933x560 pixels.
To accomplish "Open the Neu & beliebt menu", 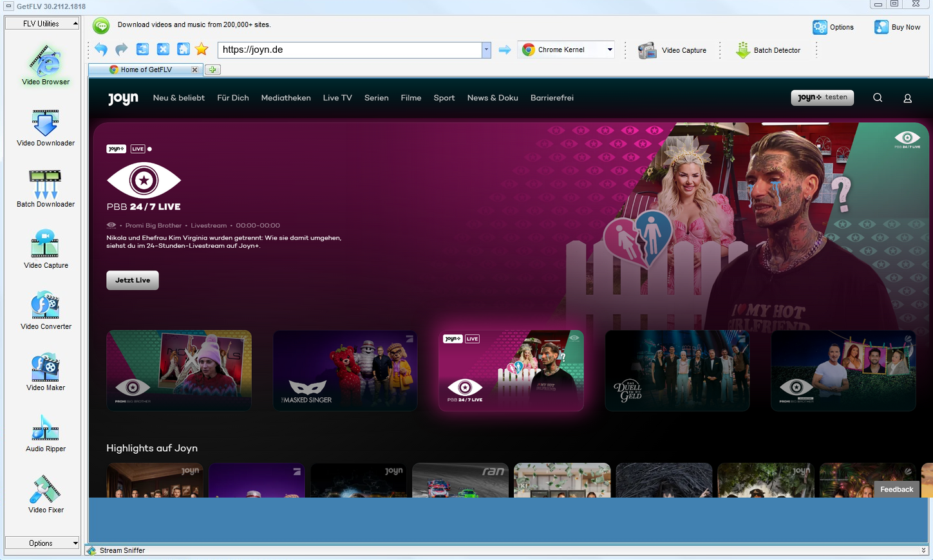I will tap(179, 98).
